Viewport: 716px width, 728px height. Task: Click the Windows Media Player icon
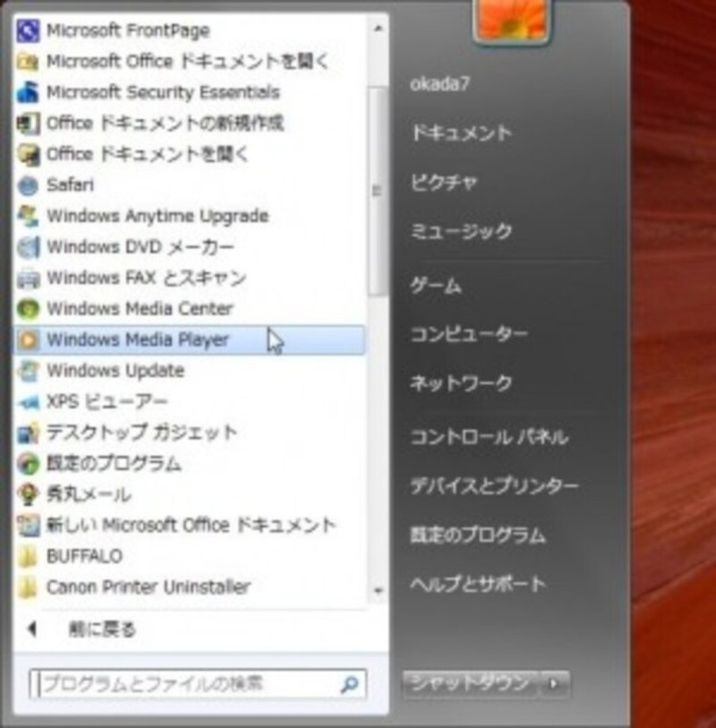(28, 340)
